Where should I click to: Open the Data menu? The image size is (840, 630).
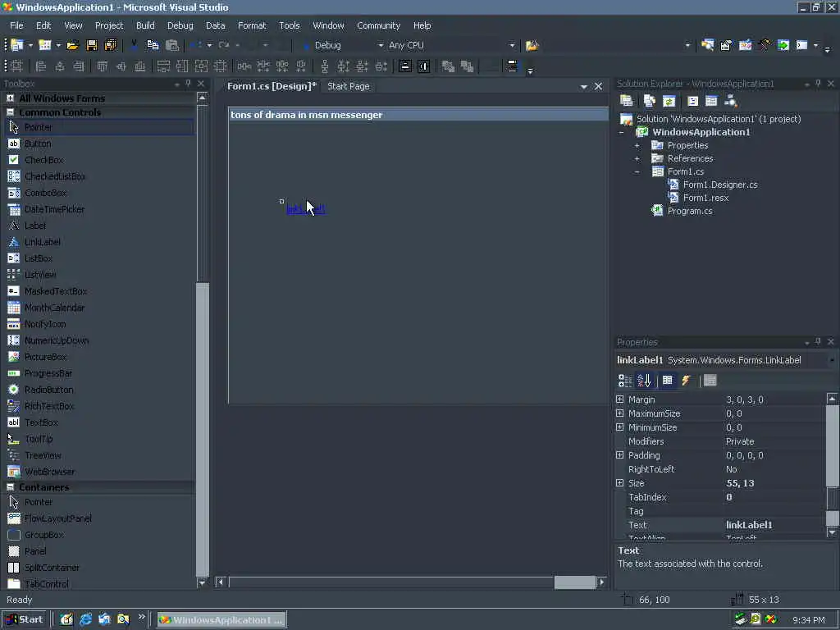(x=216, y=25)
